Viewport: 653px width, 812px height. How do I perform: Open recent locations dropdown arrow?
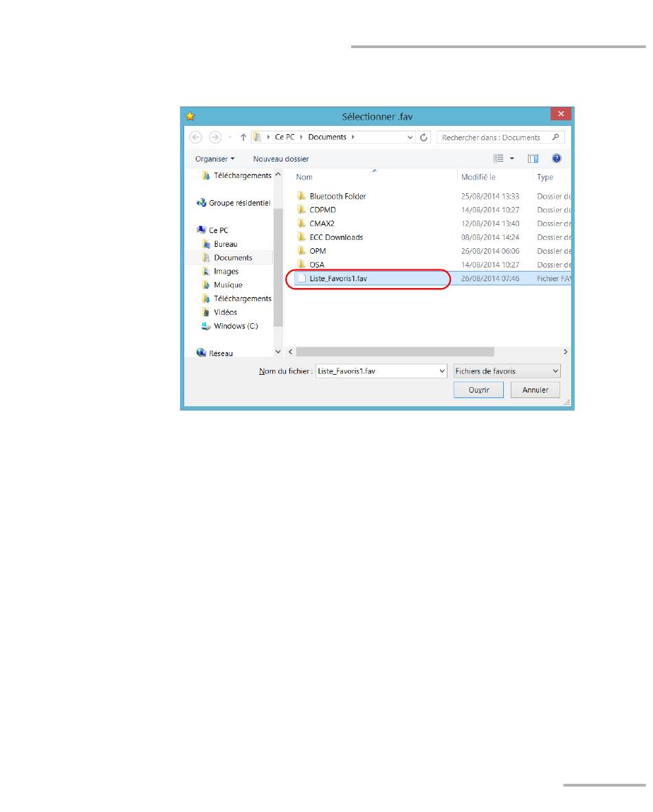[x=230, y=138]
